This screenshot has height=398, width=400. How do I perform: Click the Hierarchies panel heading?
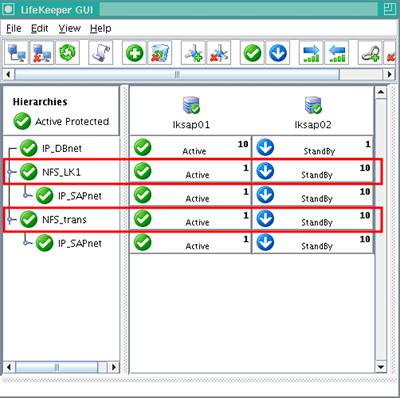tap(40, 102)
